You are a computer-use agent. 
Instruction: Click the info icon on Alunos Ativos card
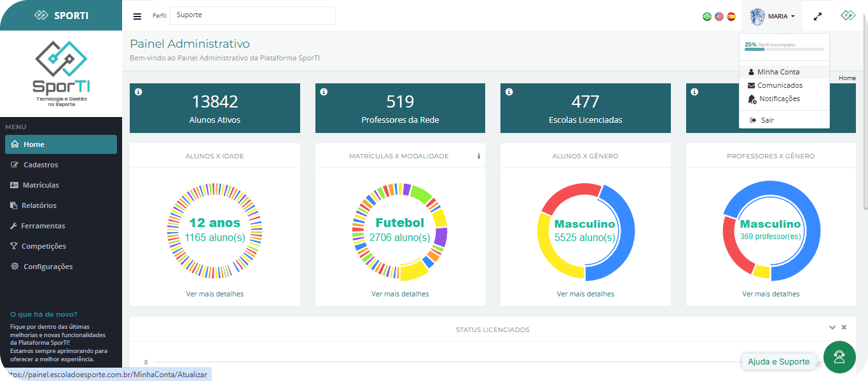coord(139,92)
